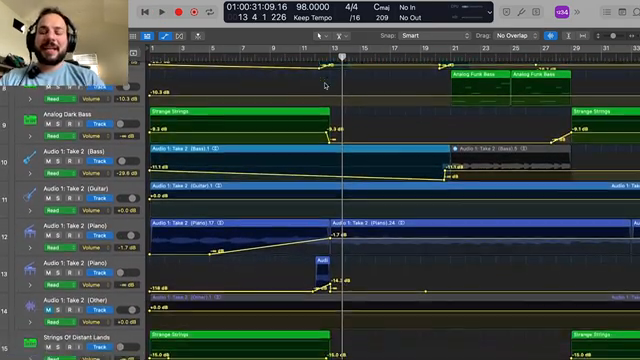Toggle the purple Count-in 1234 button
The width and height of the screenshot is (640, 360).
coord(562,12)
